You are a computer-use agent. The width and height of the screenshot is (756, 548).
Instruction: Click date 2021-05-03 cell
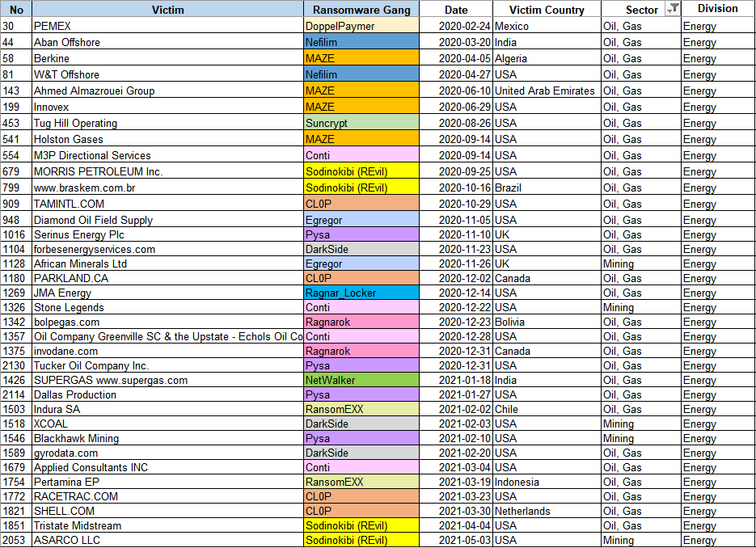coord(456,540)
